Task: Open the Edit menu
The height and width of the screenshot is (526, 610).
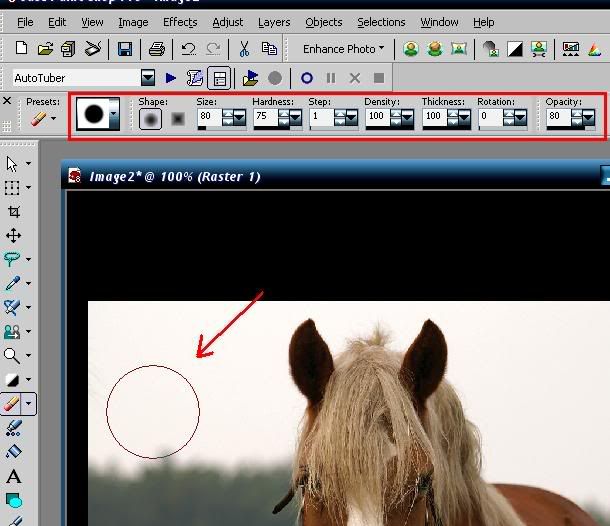Action: 57,22
